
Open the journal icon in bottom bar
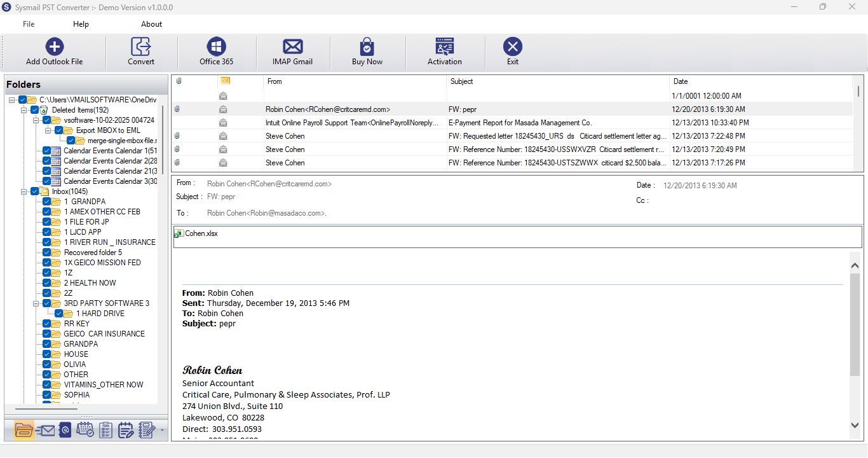tap(126, 431)
